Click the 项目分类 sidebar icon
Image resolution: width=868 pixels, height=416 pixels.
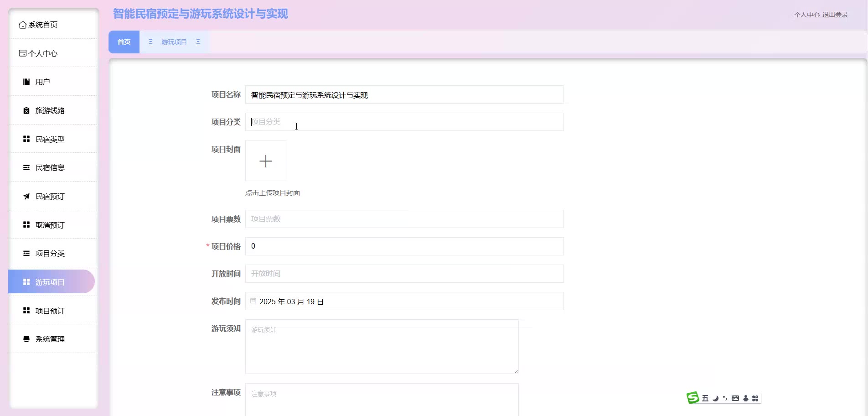tap(26, 253)
